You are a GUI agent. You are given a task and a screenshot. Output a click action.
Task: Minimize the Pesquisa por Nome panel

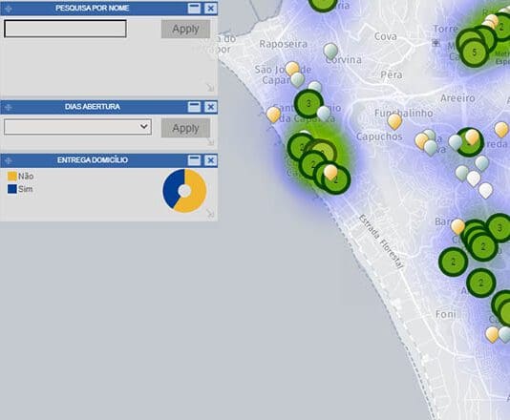coord(194,9)
